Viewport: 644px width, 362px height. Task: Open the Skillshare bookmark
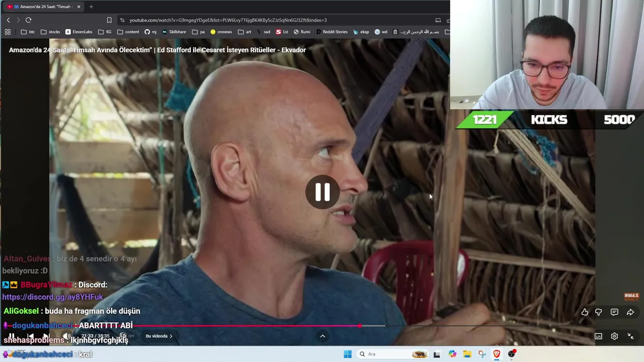[174, 32]
